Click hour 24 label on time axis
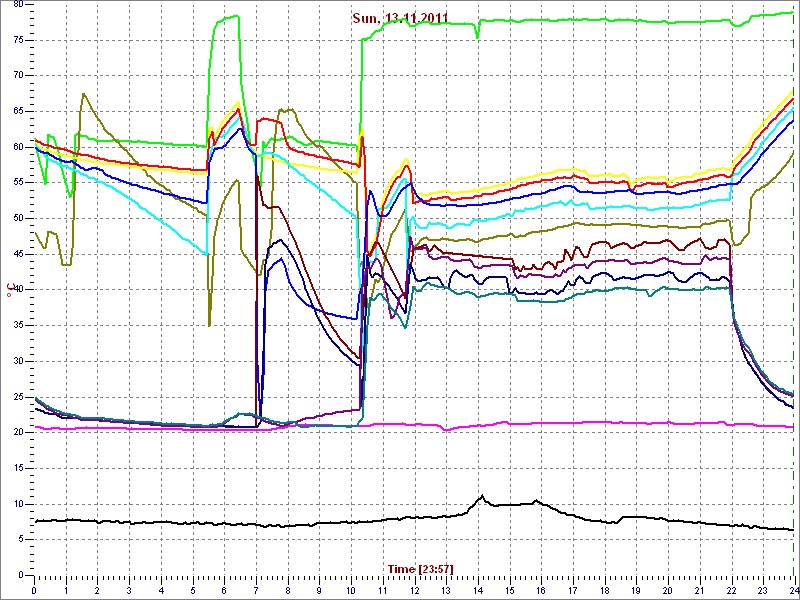The height and width of the screenshot is (600, 800). (x=794, y=590)
